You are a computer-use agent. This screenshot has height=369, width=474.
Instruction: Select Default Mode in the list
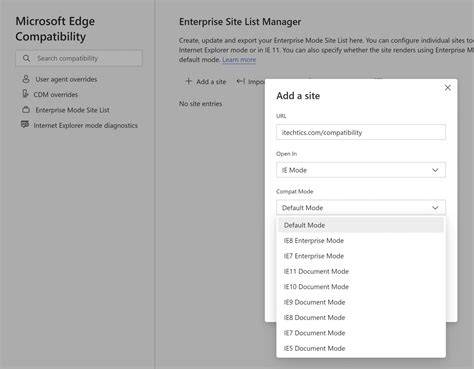tap(361, 225)
